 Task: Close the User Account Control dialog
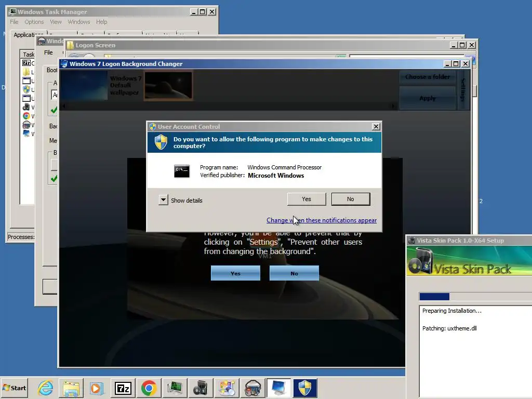[x=376, y=127]
